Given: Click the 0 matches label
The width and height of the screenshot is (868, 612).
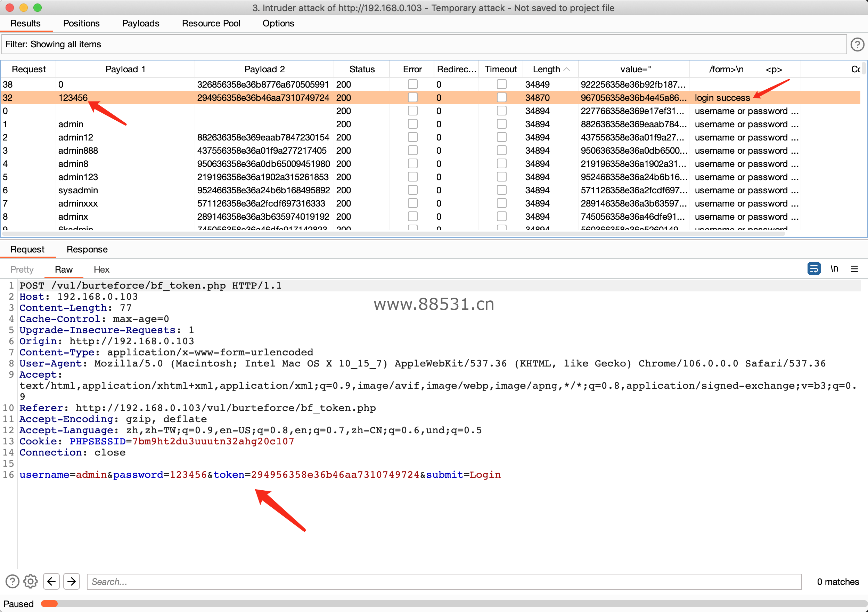Looking at the screenshot, I should click(x=838, y=581).
